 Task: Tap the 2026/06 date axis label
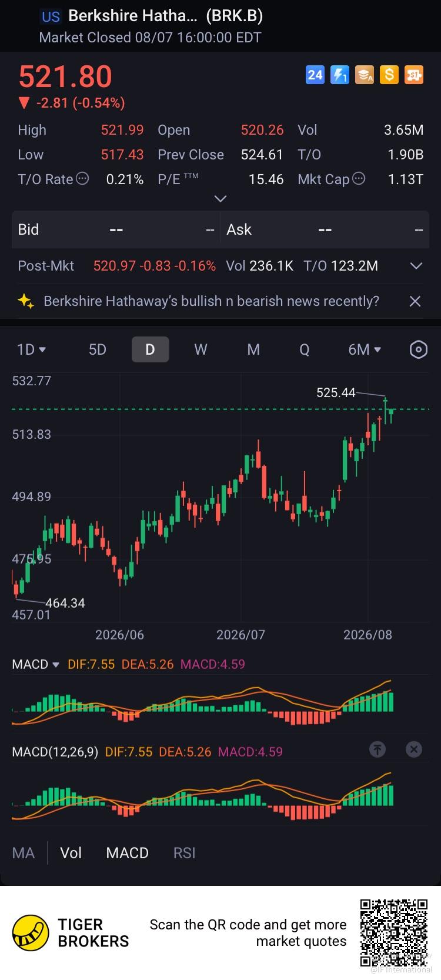(x=119, y=635)
